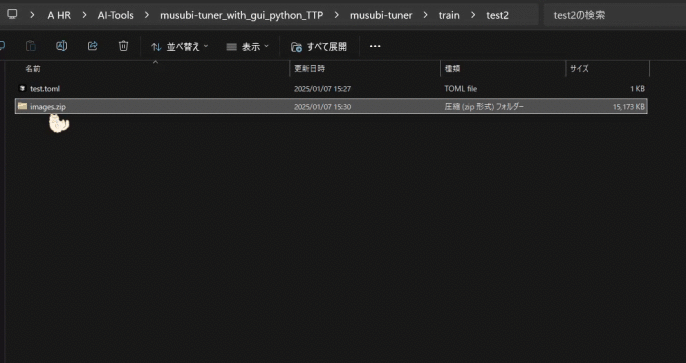Select the images.zip file

[331, 106]
